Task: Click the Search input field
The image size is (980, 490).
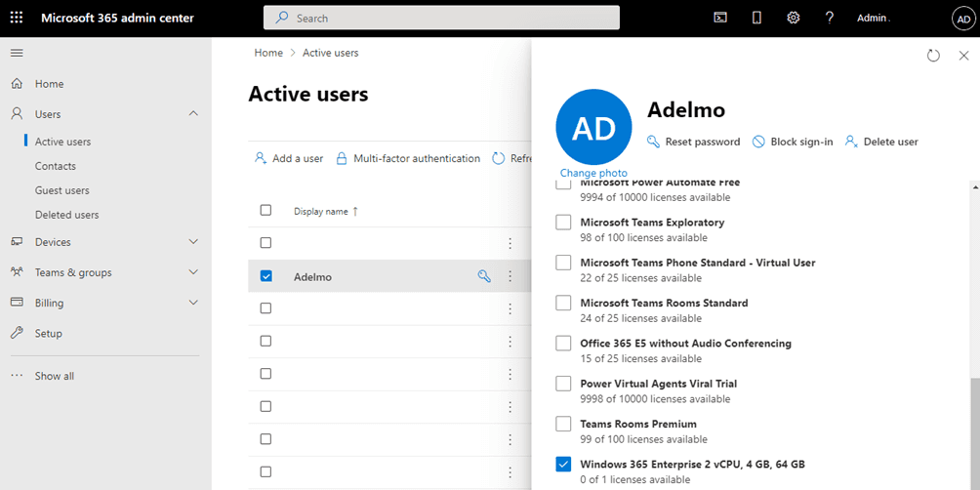Action: tap(441, 19)
